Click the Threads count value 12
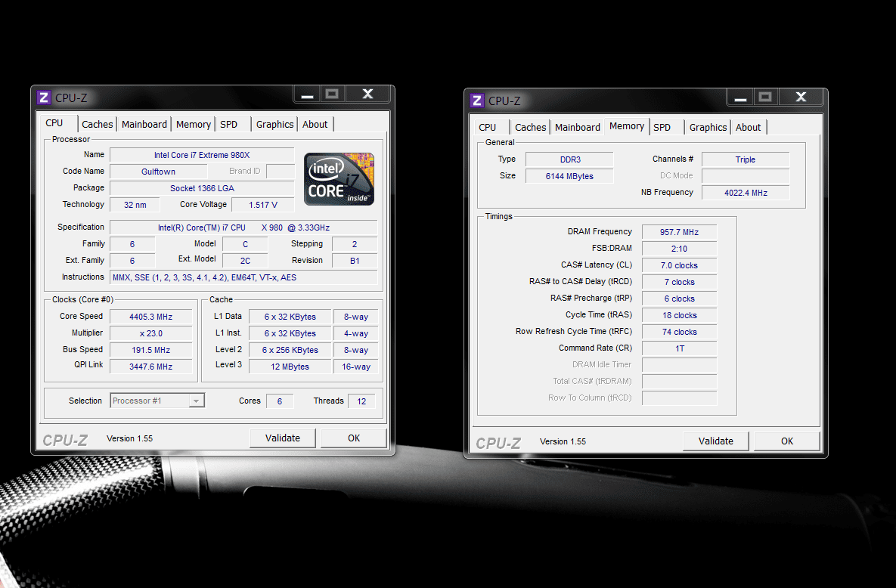This screenshot has height=588, width=896. tap(361, 401)
